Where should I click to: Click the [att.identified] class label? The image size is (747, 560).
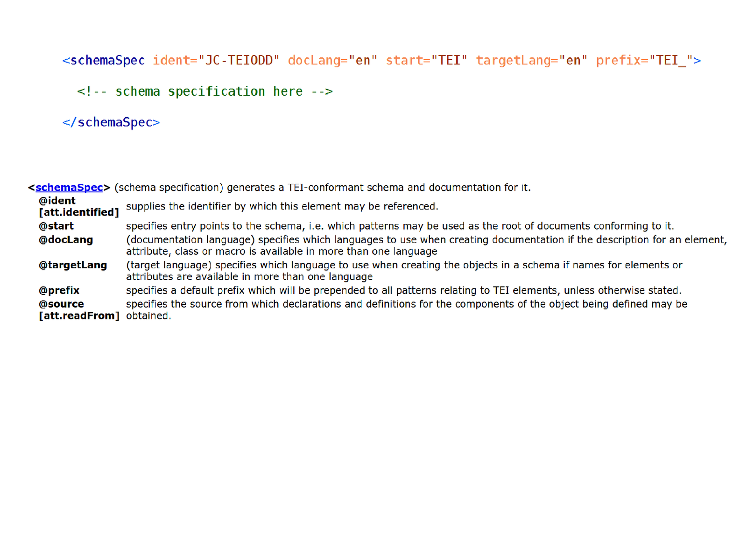(x=79, y=212)
